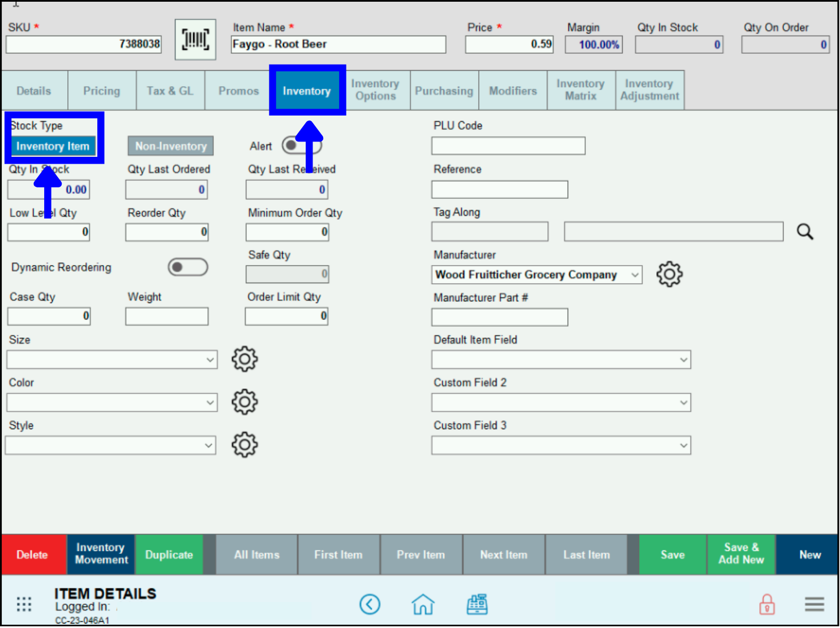Click the back arrow in the bottom navigation

coord(370,604)
